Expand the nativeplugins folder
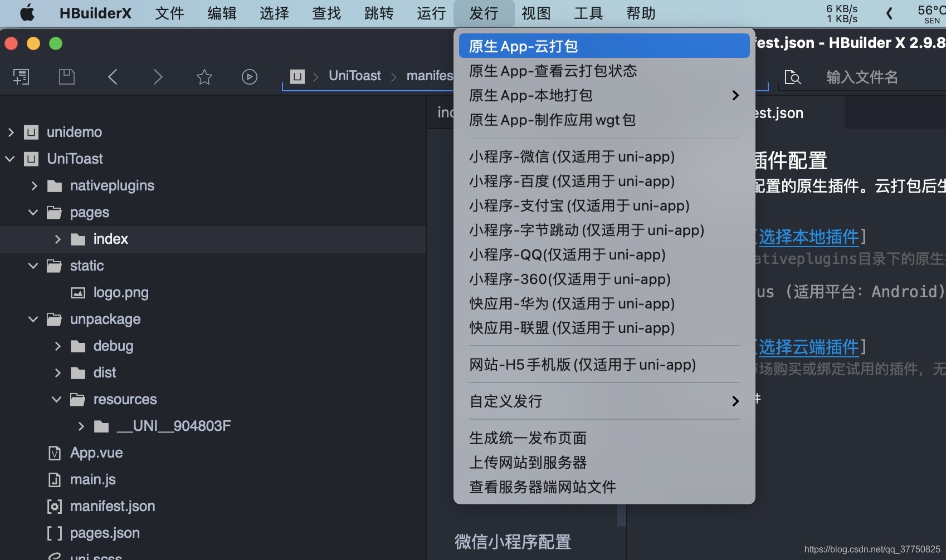 click(x=34, y=185)
